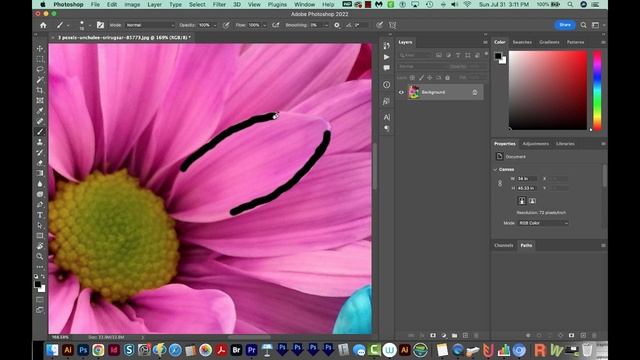640x360 pixels.
Task: Open the blending Mode dropdown set to Normal
Action: pyautogui.click(x=150, y=25)
